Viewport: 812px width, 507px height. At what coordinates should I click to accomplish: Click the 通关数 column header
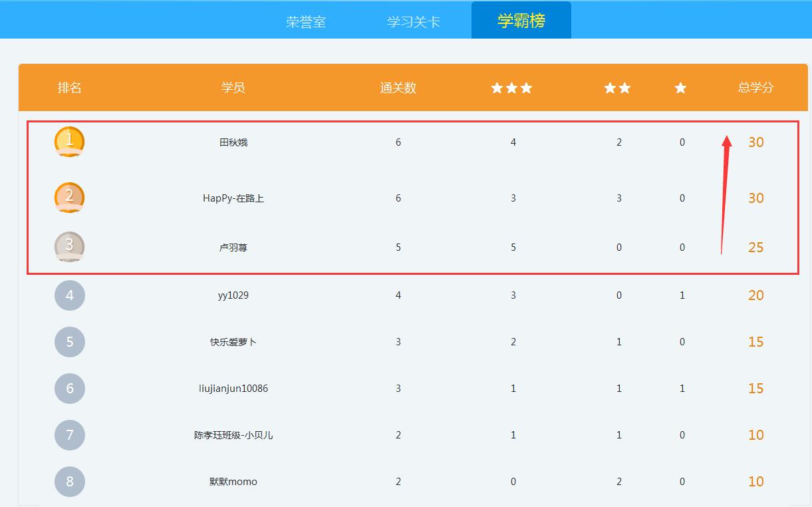398,88
